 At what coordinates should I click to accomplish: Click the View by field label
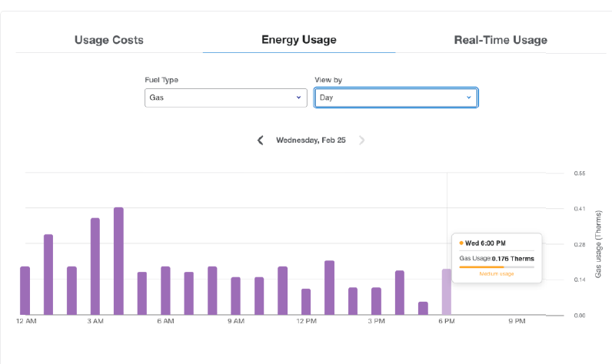tap(328, 80)
